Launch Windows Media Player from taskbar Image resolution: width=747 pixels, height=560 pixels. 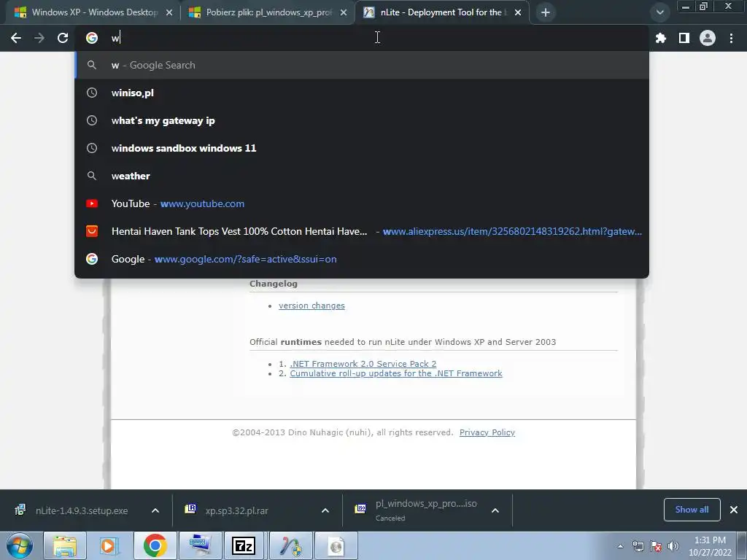(x=109, y=545)
